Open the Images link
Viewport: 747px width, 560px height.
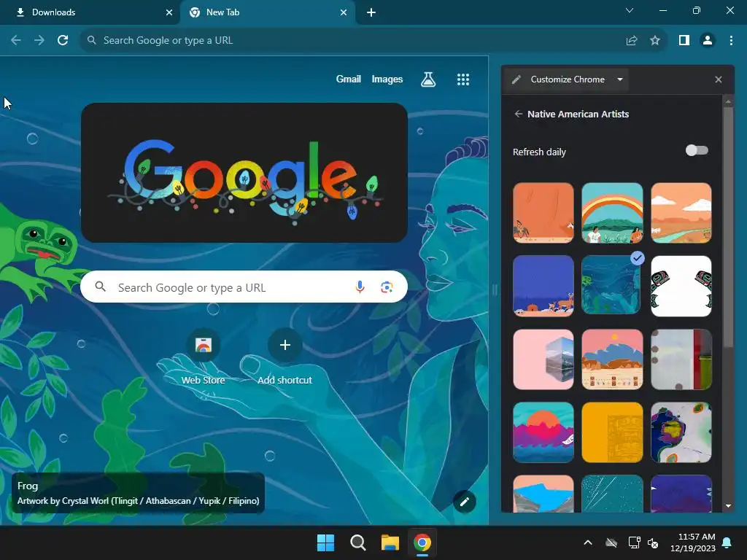click(387, 79)
